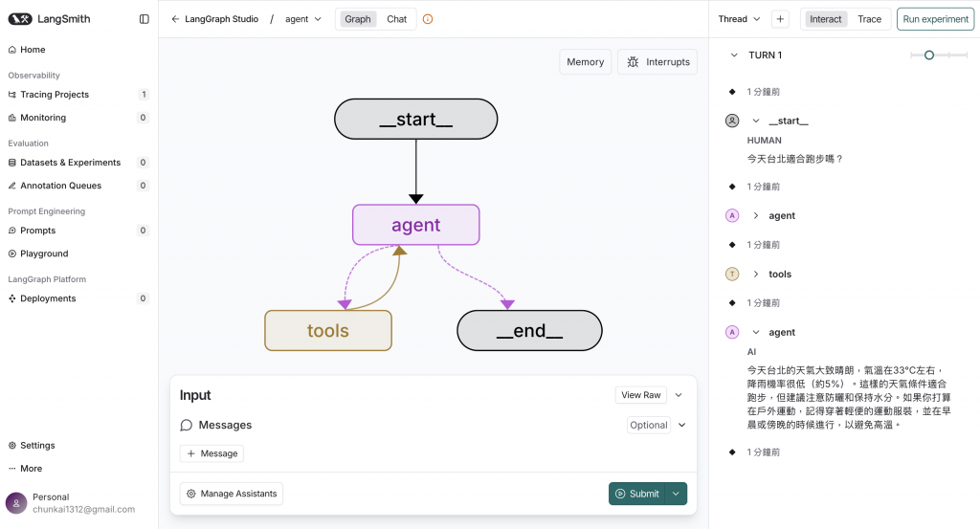The height and width of the screenshot is (529, 980).
Task: Click the purple A icon of the expanded agent step
Action: [x=732, y=332]
